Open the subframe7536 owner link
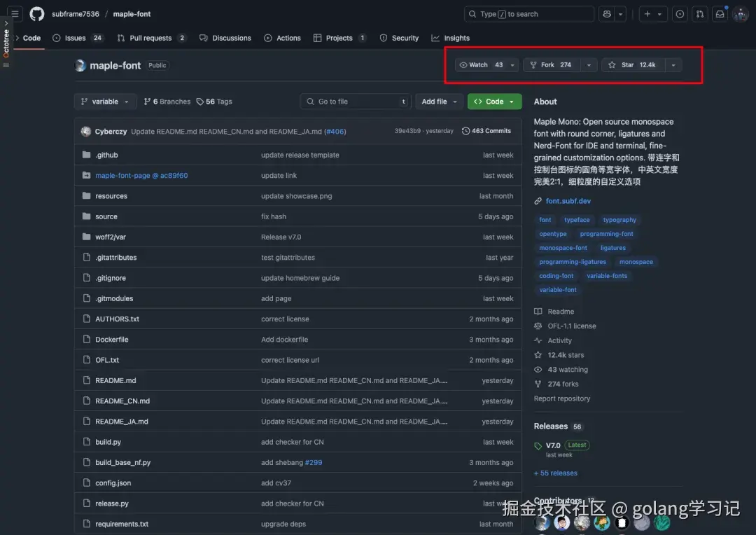The width and height of the screenshot is (756, 535). pyautogui.click(x=75, y=14)
